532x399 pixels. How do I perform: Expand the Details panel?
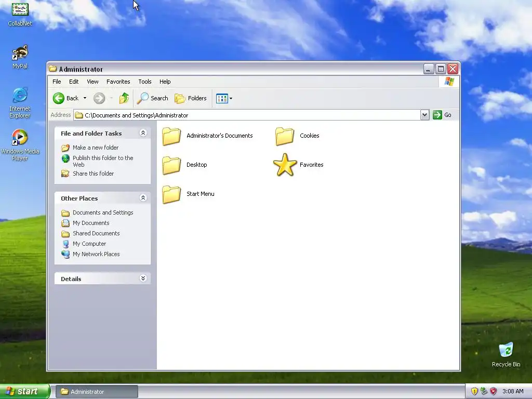coord(143,278)
